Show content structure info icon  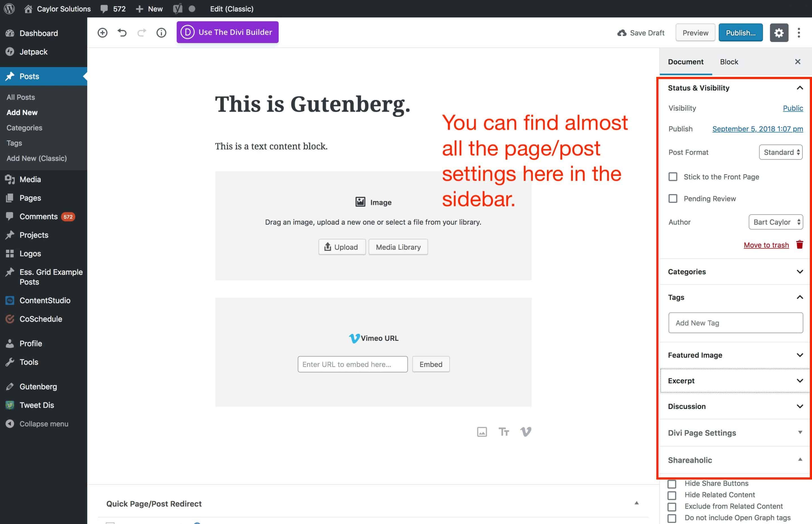pyautogui.click(x=161, y=33)
